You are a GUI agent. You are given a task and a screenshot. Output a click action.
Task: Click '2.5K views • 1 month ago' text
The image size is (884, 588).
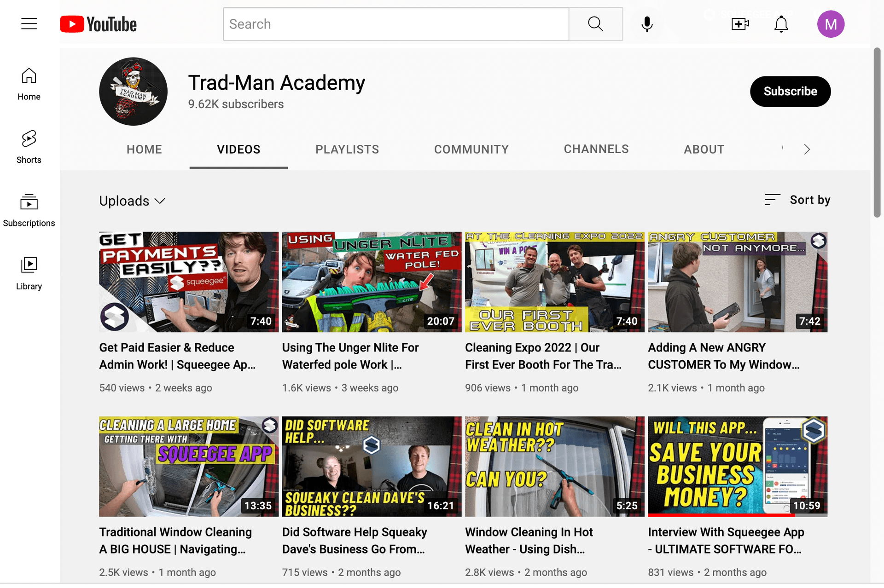pyautogui.click(x=157, y=572)
